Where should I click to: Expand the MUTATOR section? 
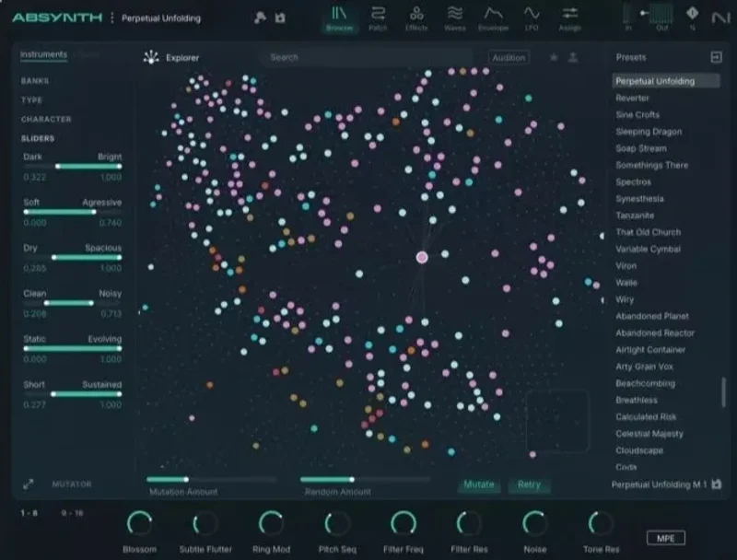(x=72, y=484)
